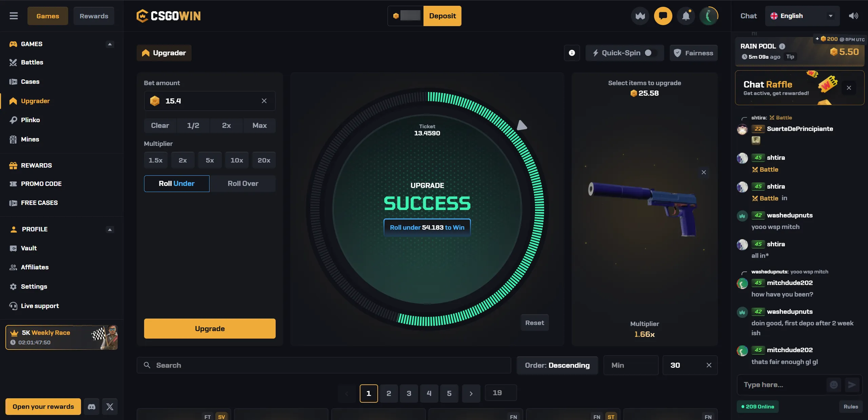The height and width of the screenshot is (420, 868).
Task: Select Roll Under mode
Action: pos(177,184)
